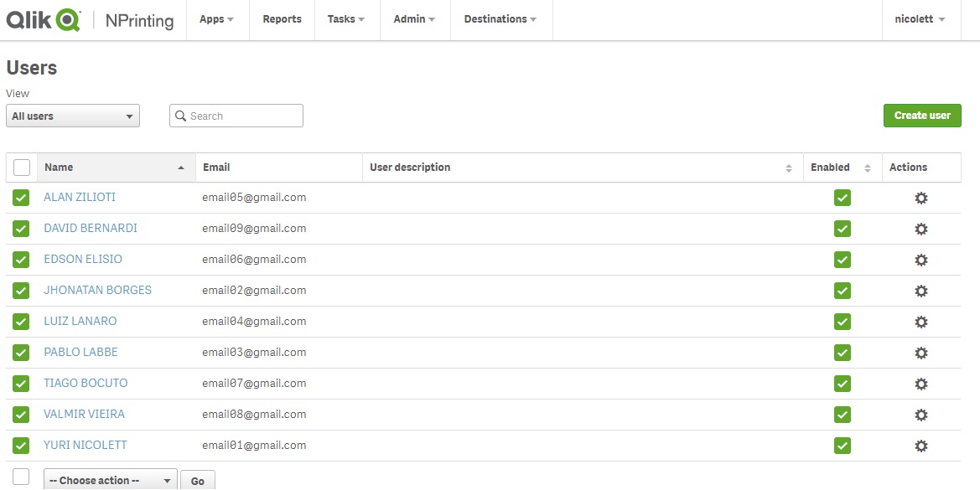Click into the Search users field

point(243,116)
